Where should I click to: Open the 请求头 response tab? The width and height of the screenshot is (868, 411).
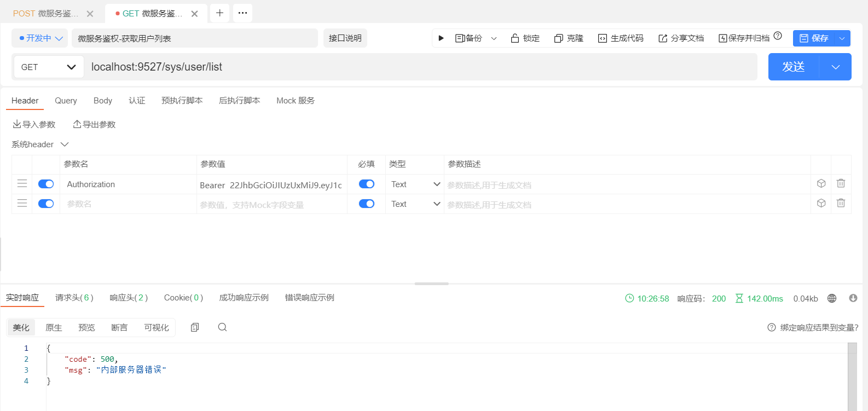pos(74,298)
